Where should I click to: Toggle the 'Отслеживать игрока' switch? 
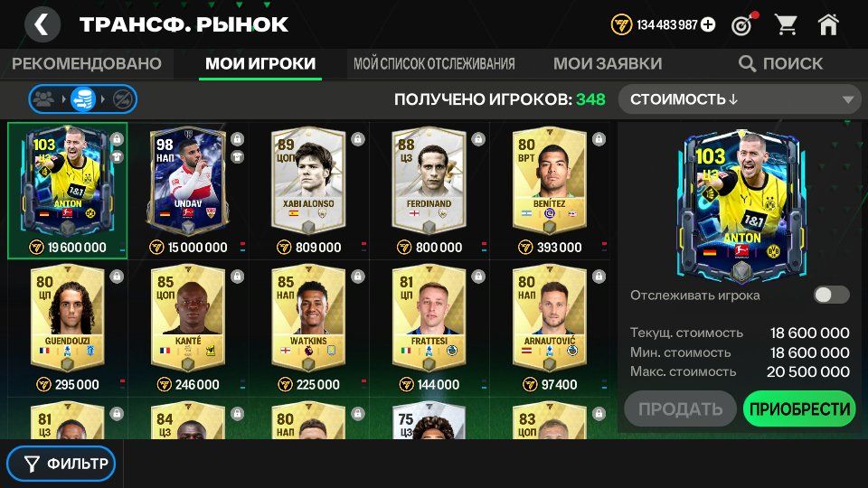click(831, 295)
